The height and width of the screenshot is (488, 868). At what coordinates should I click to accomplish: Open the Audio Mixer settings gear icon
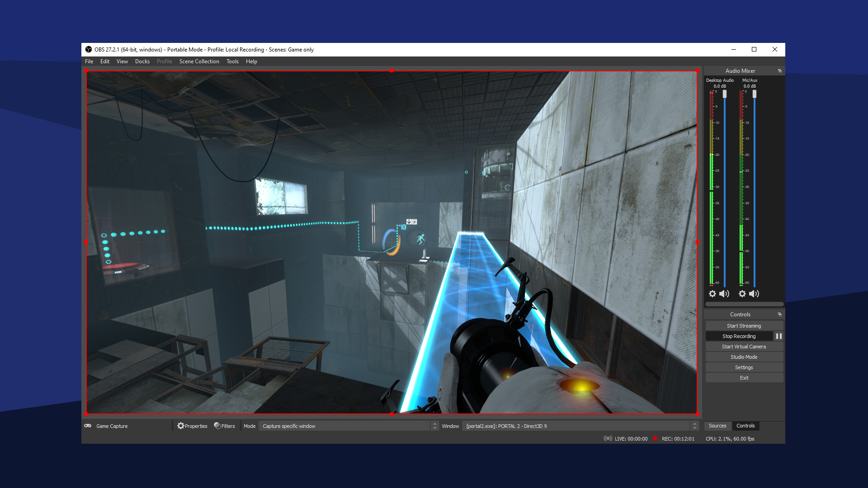pos(713,293)
